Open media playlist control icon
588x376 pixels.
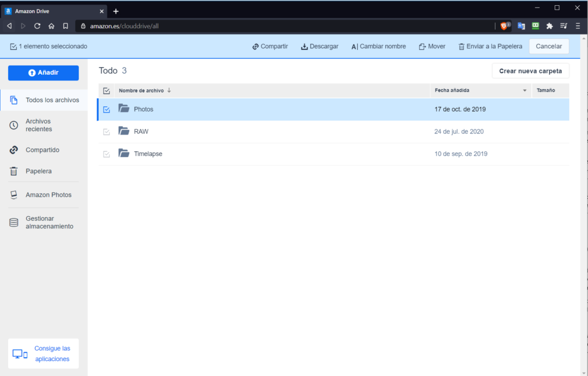[x=564, y=26]
